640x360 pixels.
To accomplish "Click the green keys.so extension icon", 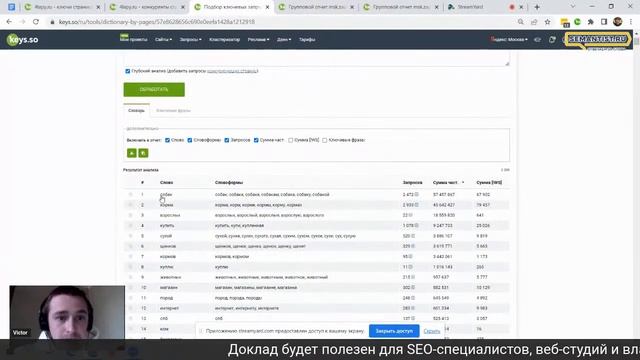I will 577,22.
